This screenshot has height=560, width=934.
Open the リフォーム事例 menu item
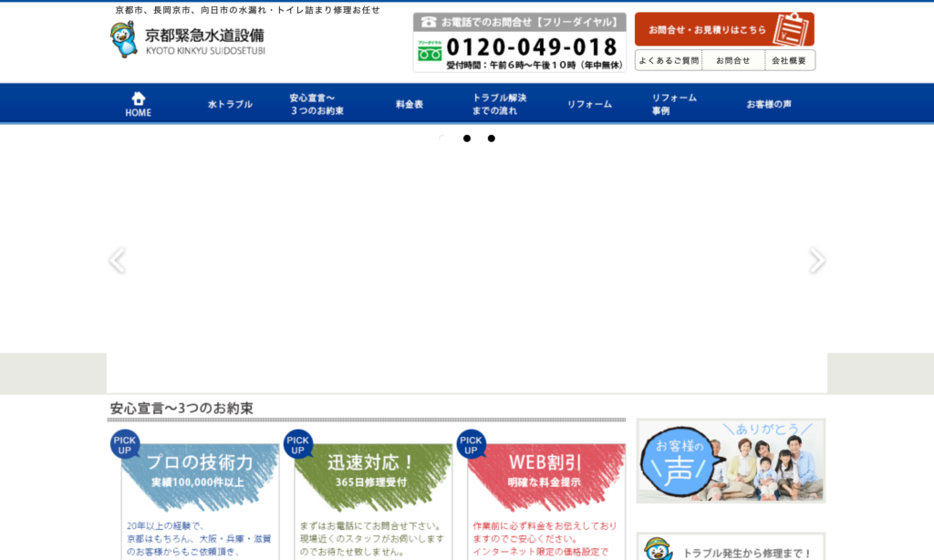[674, 104]
